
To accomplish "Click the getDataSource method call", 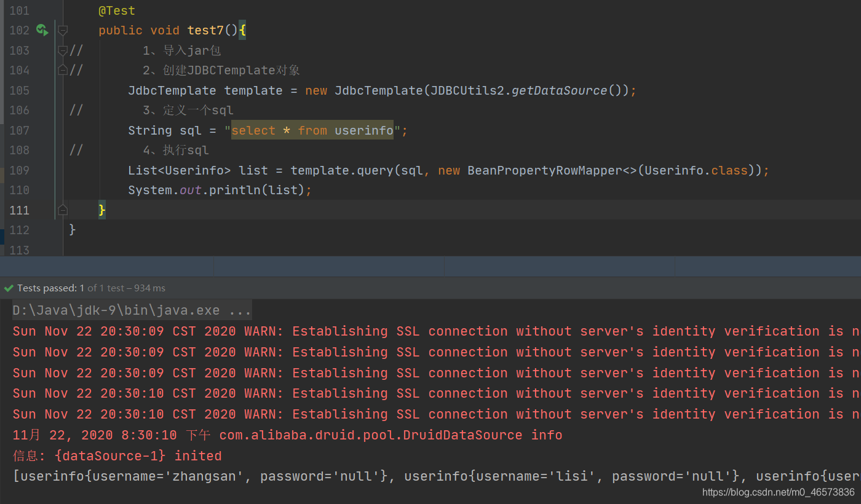I will [x=559, y=90].
